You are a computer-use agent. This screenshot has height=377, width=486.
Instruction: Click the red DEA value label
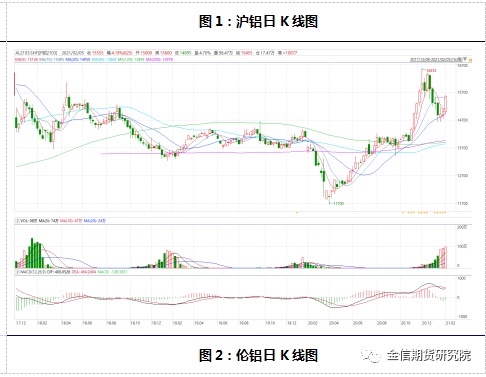coord(84,272)
